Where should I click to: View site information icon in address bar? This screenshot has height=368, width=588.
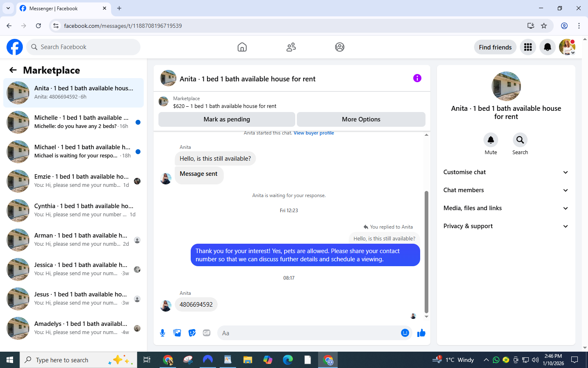tap(56, 26)
